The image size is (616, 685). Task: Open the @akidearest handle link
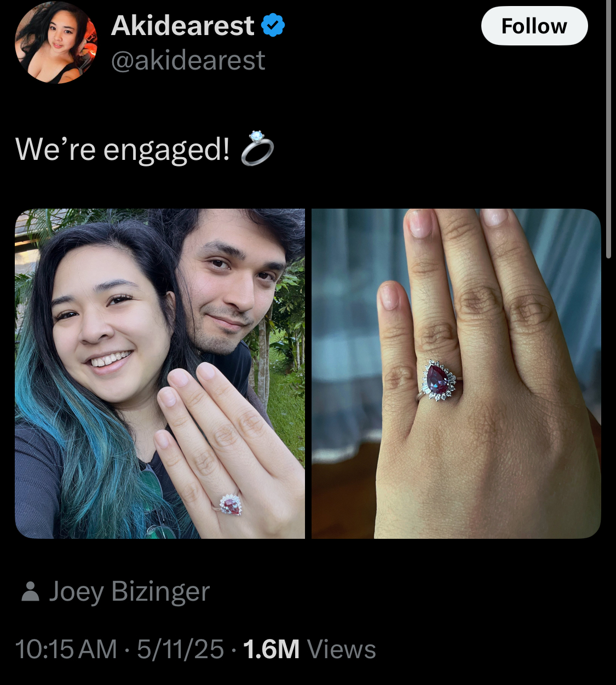[x=188, y=60]
